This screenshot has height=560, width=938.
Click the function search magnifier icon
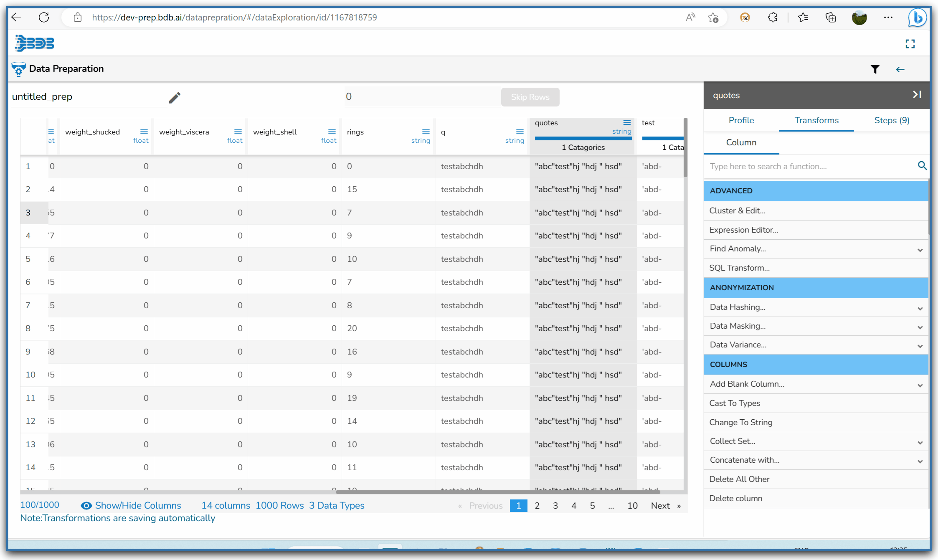(x=922, y=166)
